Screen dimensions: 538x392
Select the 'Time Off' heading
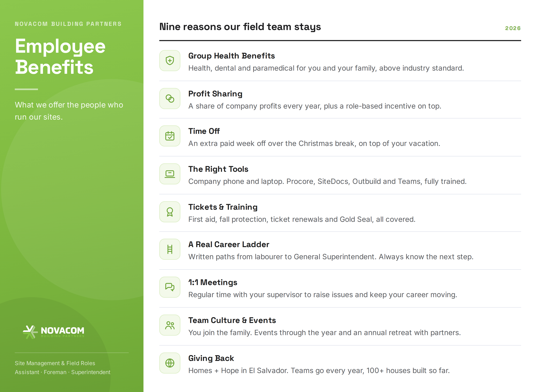pos(204,131)
